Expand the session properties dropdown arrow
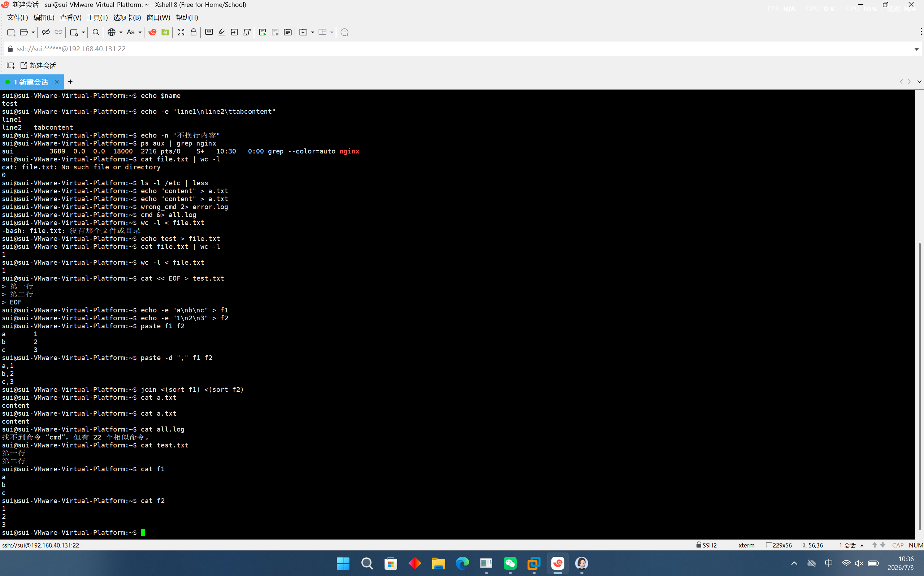Viewport: 924px width, 576px height. [83, 33]
